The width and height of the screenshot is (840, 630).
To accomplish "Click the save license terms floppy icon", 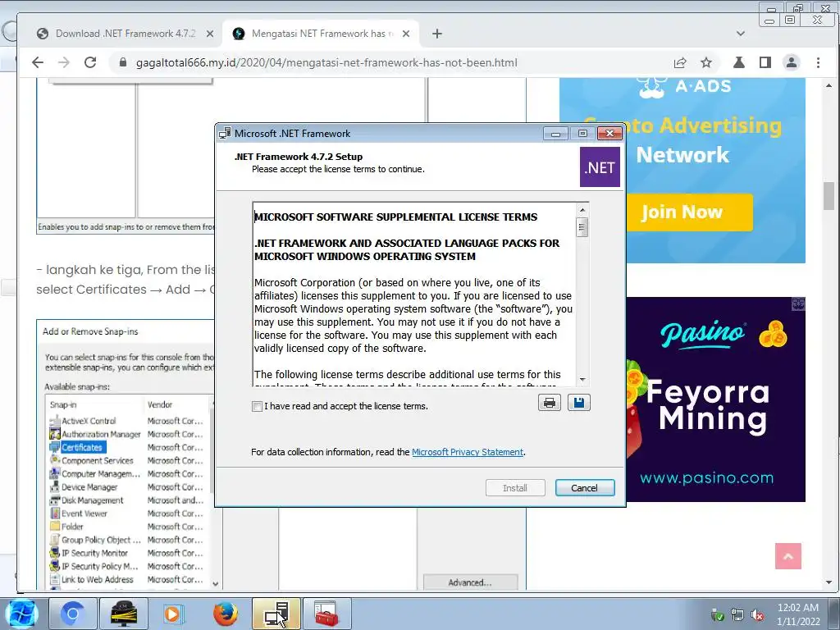I will click(578, 403).
